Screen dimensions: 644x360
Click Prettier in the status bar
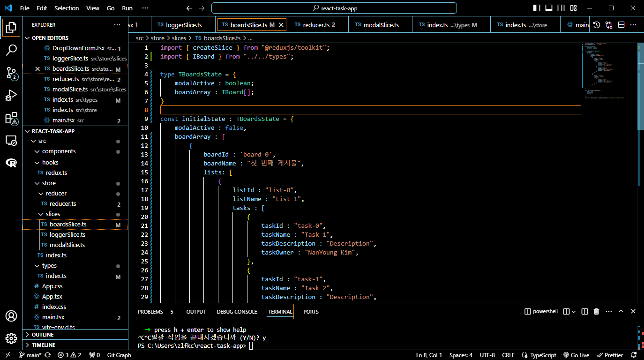point(610,355)
